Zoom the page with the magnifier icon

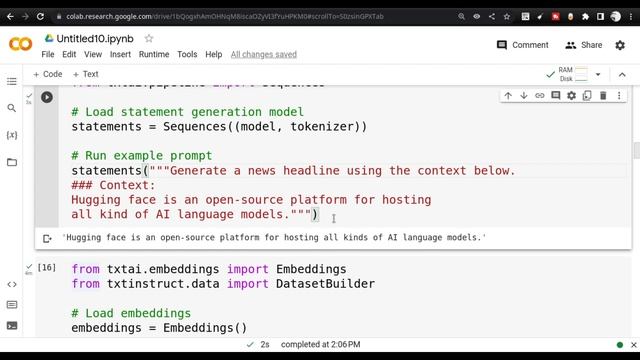tap(462, 16)
